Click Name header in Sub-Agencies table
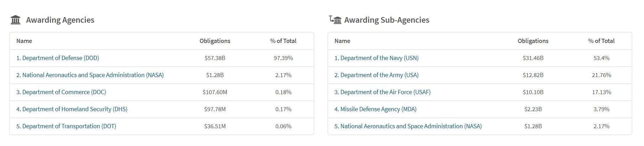This screenshot has height=146, width=644. click(x=342, y=41)
